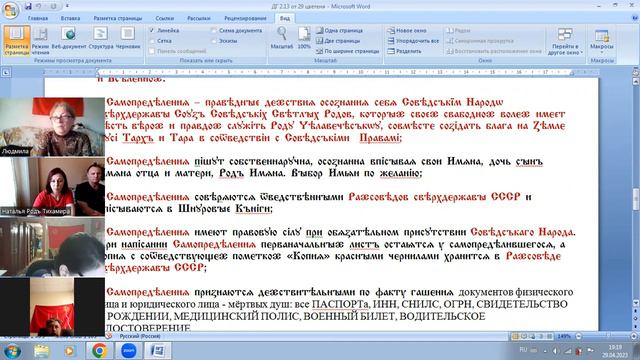Select the Вид tab
Viewport: 640px width, 360px height.
click(x=285, y=18)
